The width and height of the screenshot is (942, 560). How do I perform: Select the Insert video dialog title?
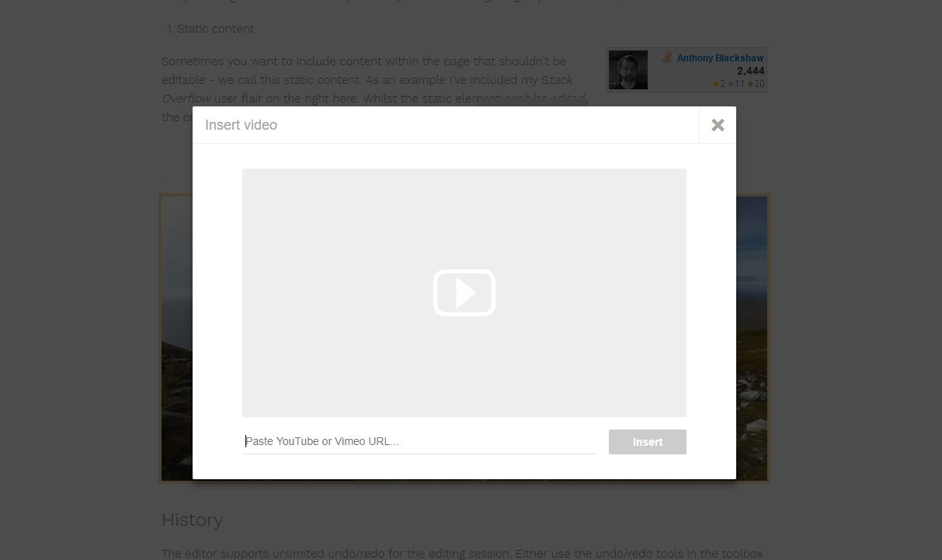click(241, 125)
